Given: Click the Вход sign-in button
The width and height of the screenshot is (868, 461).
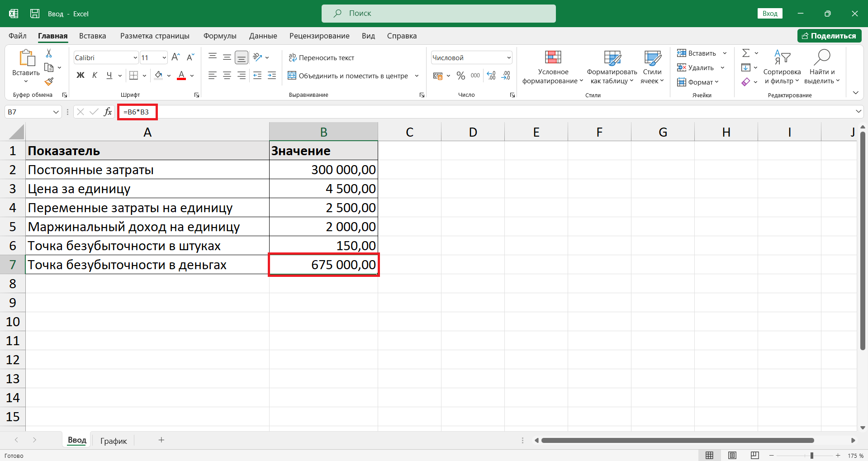Looking at the screenshot, I should [770, 14].
